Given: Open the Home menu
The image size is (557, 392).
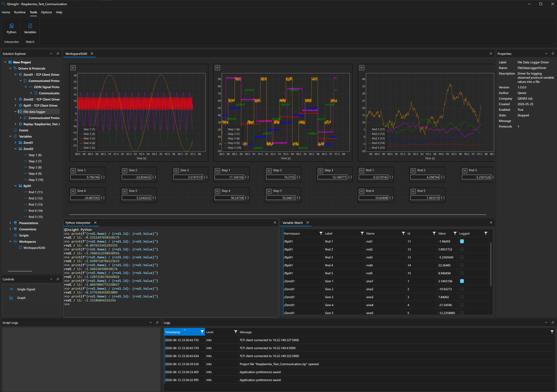Looking at the screenshot, I should click(6, 12).
